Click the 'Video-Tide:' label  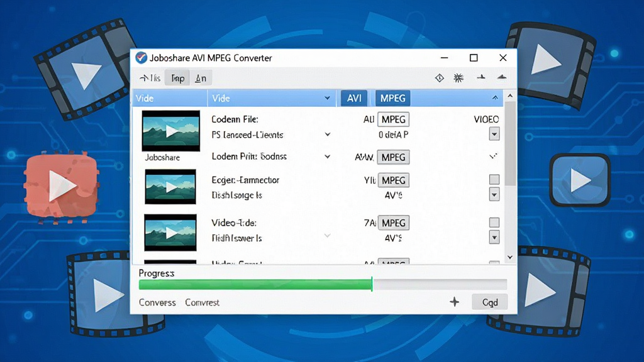234,223
